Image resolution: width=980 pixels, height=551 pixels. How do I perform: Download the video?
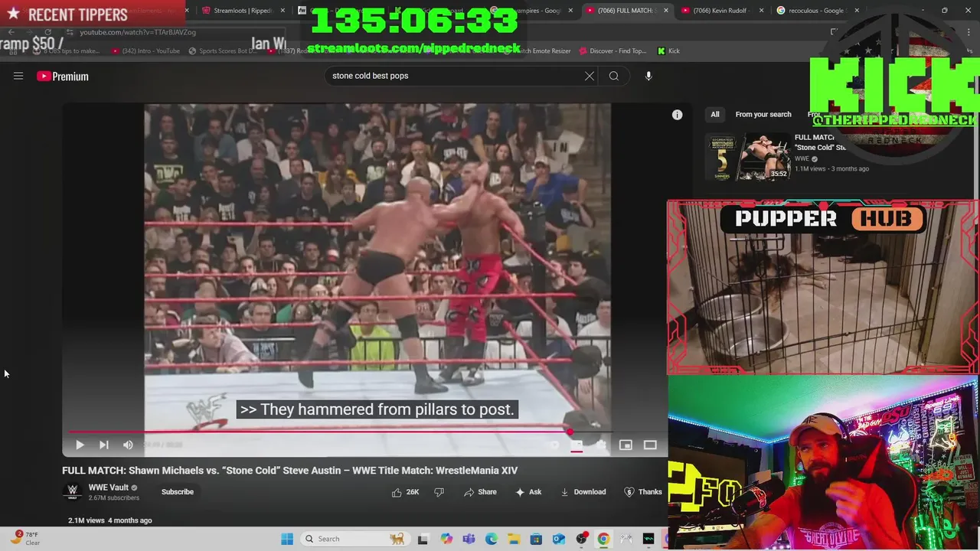pyautogui.click(x=583, y=492)
